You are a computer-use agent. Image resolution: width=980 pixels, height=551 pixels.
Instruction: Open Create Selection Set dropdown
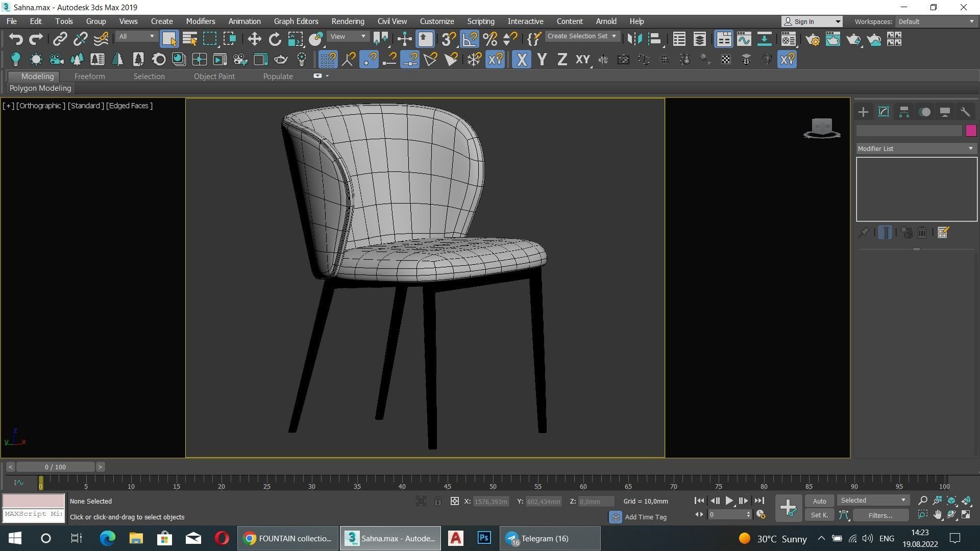[582, 36]
